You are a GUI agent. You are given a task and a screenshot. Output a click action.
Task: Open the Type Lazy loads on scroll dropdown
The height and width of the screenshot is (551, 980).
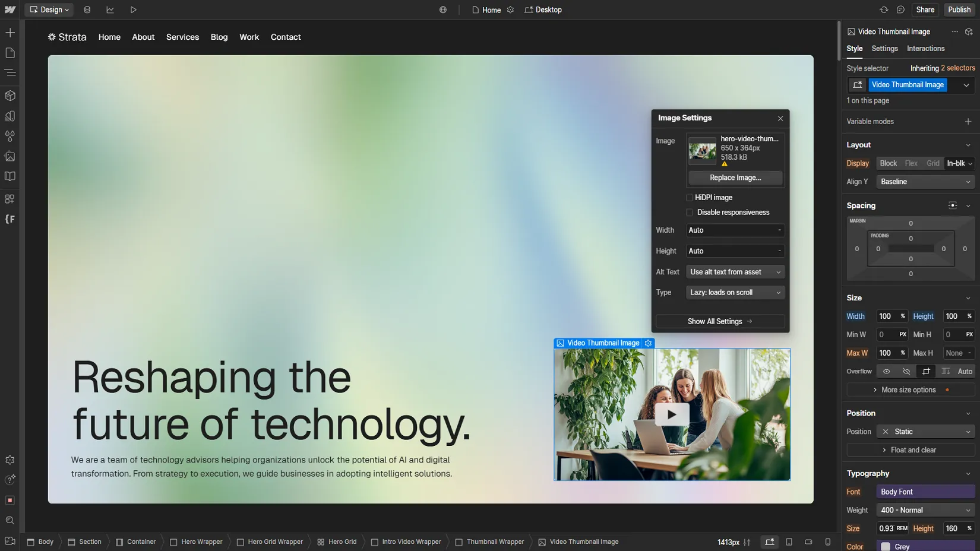(x=735, y=293)
